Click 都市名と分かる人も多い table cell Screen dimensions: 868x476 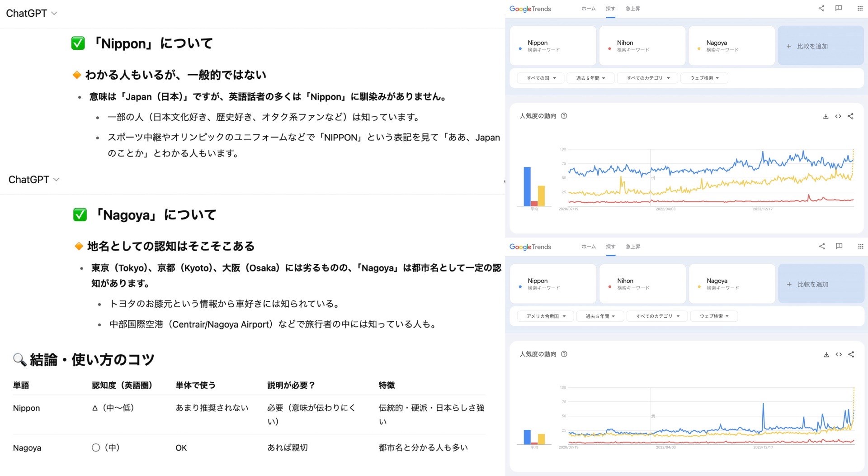423,448
